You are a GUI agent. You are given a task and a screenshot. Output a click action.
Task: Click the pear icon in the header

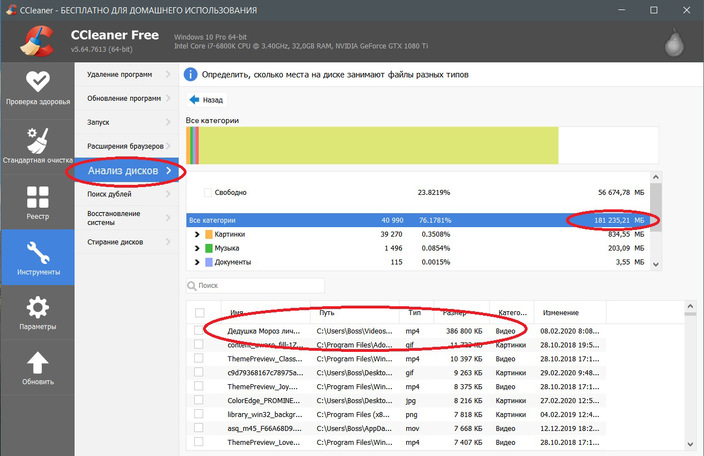pyautogui.click(x=675, y=42)
